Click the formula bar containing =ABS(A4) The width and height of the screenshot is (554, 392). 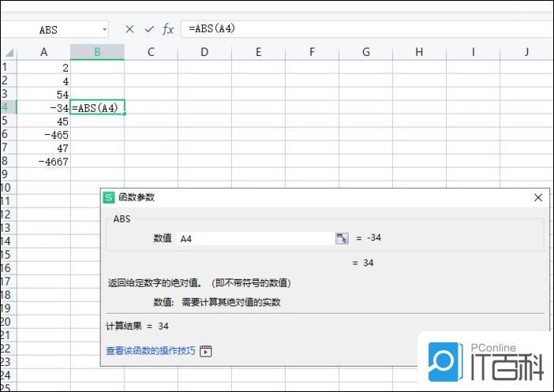(x=367, y=28)
